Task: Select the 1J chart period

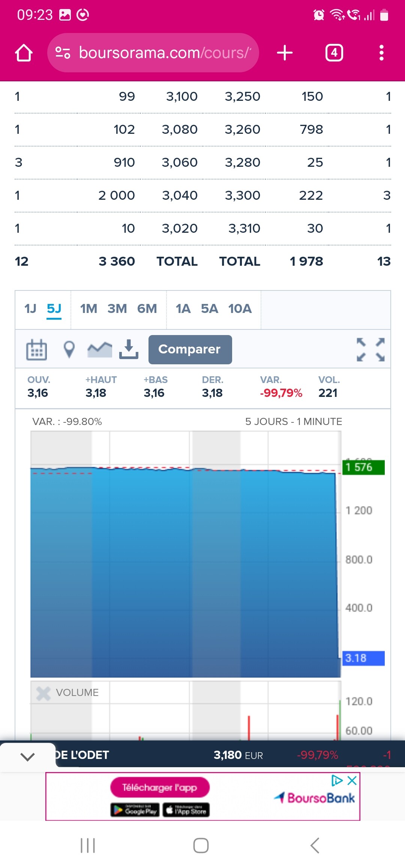Action: tap(30, 309)
